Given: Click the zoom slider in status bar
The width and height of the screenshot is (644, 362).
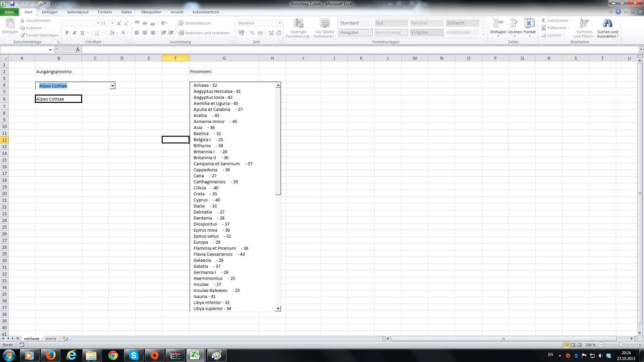Looking at the screenshot, I should 621,345.
